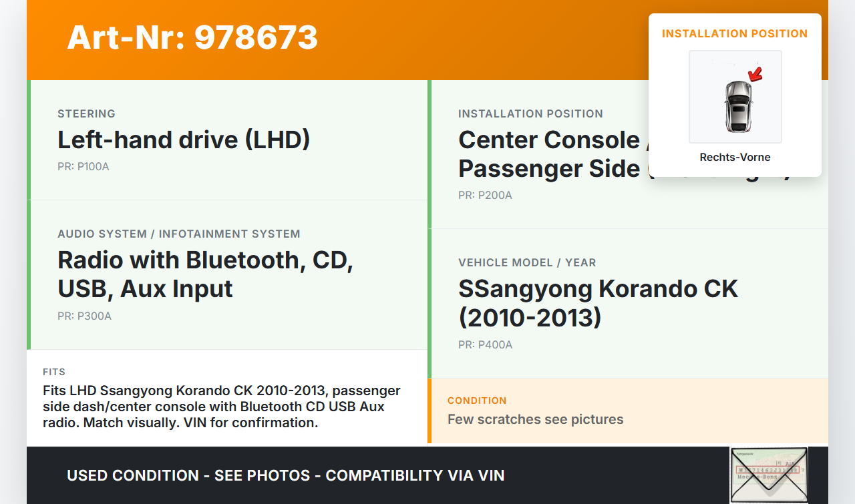Click the Fits compatibility description text
Viewport: 855px width, 504px height.
pyautogui.click(x=221, y=407)
